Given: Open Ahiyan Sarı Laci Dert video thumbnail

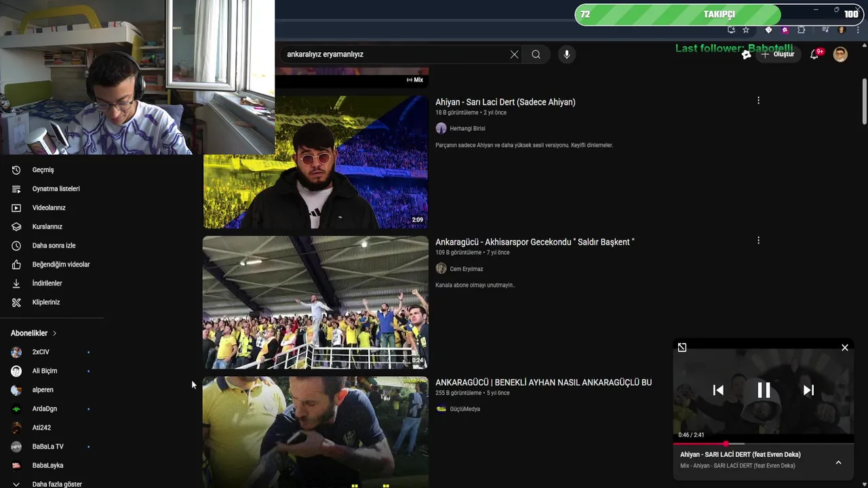Looking at the screenshot, I should [x=316, y=162].
